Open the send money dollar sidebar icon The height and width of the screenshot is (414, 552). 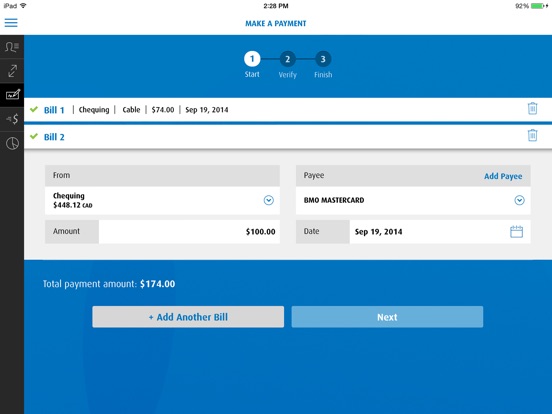coord(12,119)
